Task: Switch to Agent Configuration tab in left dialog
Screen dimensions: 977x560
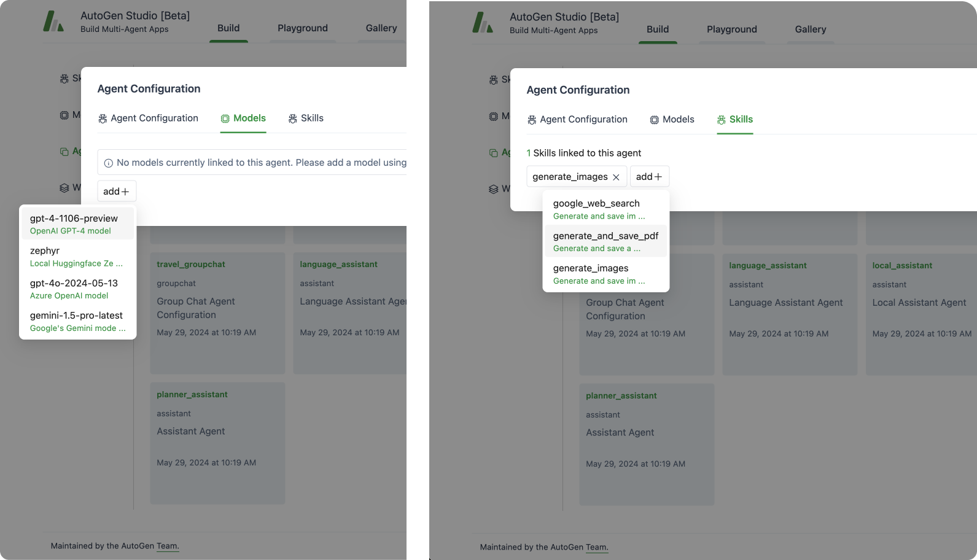Action: click(x=148, y=119)
